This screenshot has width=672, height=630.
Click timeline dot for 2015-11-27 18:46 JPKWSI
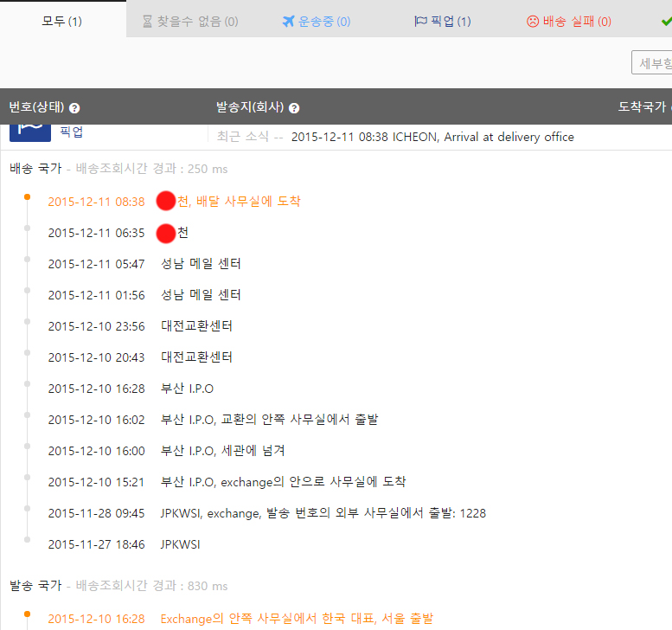coord(27,540)
